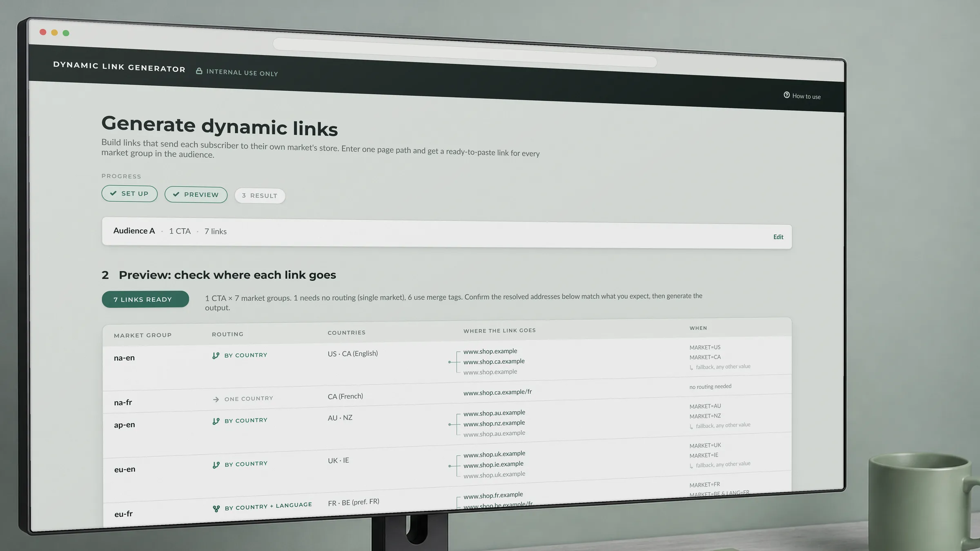Click the 7 Links Ready badge
The image size is (980, 551).
tap(145, 299)
